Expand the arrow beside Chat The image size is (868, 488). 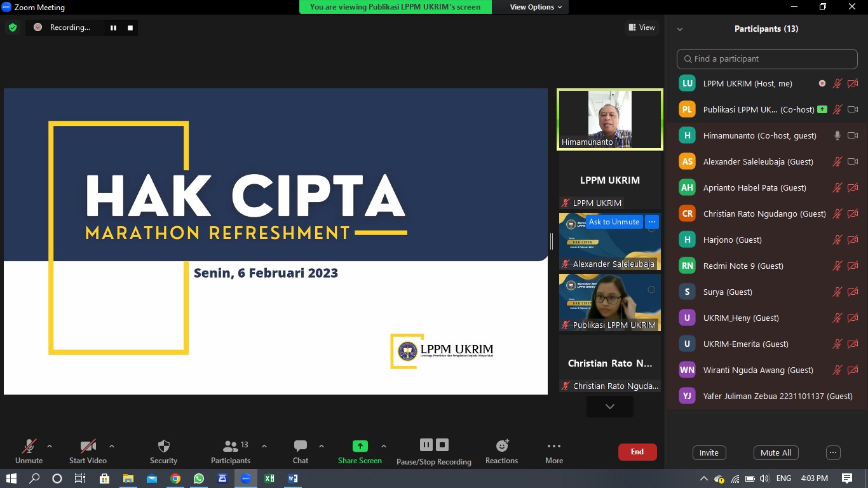321,446
